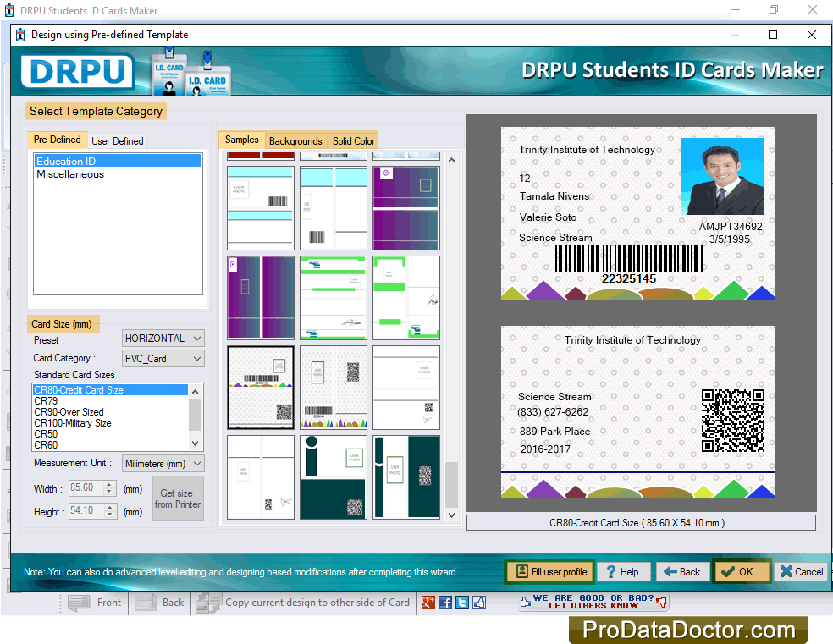This screenshot has height=644, width=833.
Task: Open the Solid Color tab
Action: tap(354, 140)
